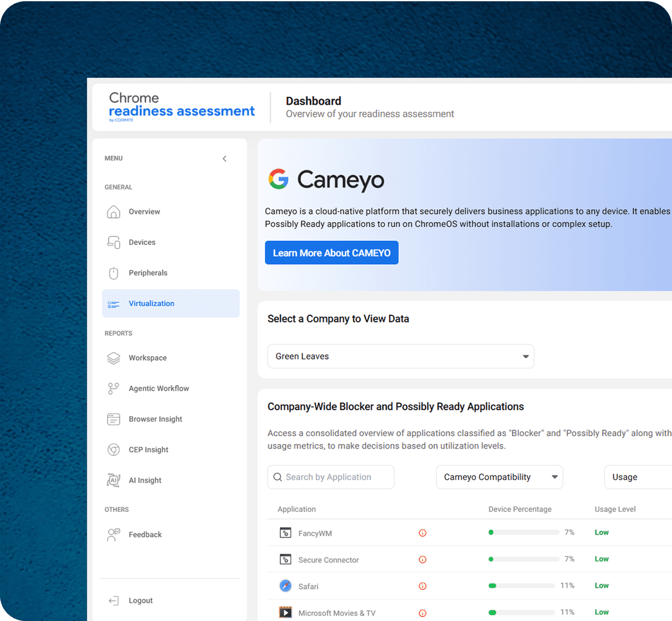672x621 pixels.
Task: Click the Logout link
Action: click(141, 600)
